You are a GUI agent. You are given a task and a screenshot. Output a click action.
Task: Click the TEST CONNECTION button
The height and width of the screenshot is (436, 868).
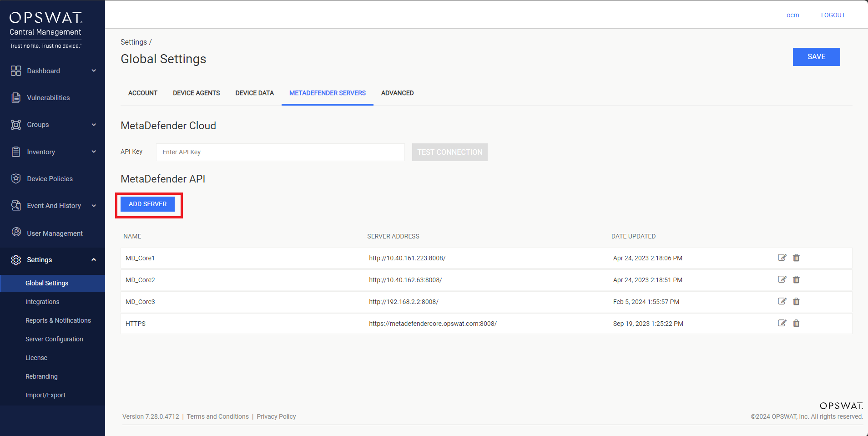click(450, 152)
